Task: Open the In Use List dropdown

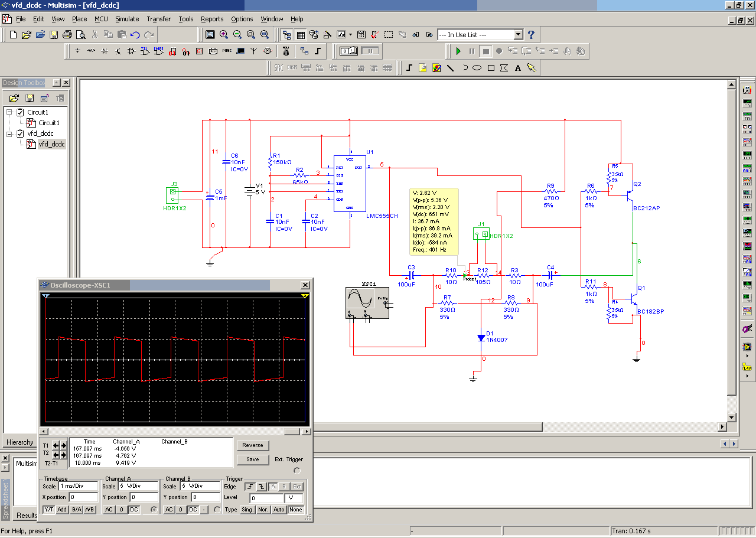Action: pyautogui.click(x=518, y=35)
